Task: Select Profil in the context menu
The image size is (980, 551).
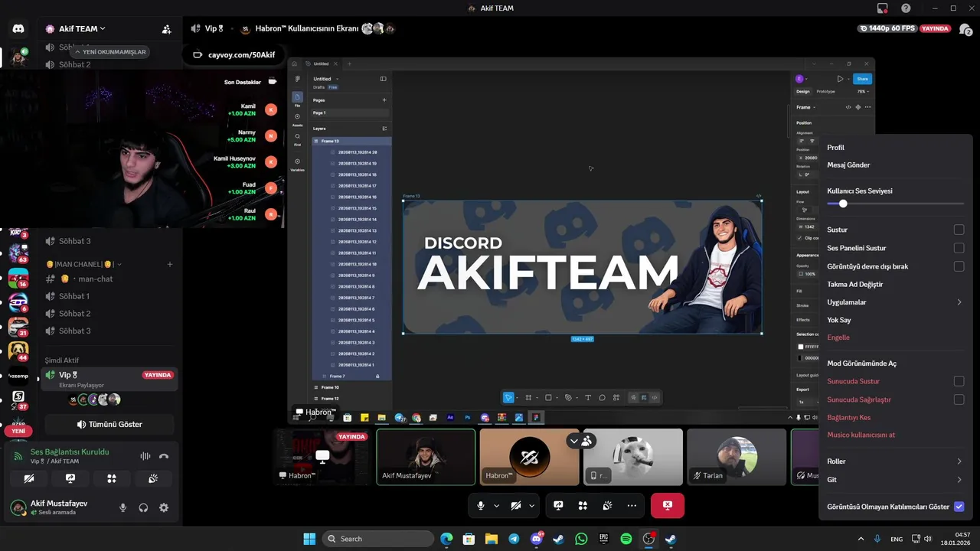Action: click(895, 148)
